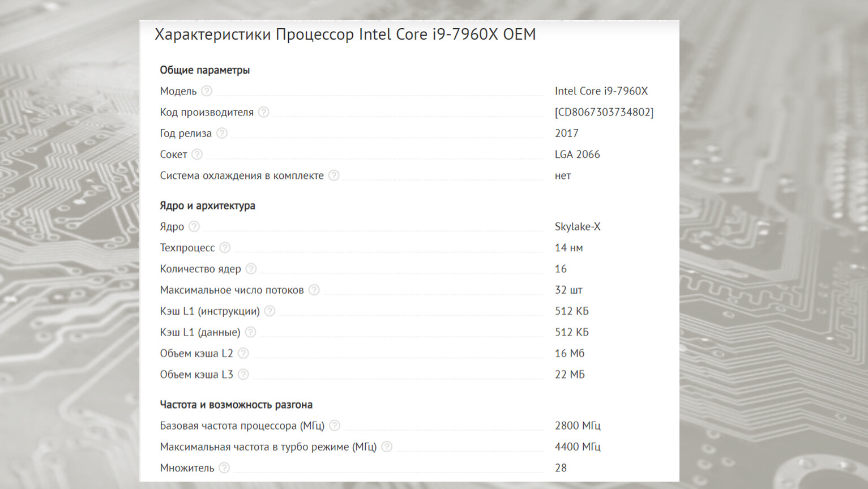Show the hint for Объем кэша L2
This screenshot has width=868, height=489.
[243, 353]
